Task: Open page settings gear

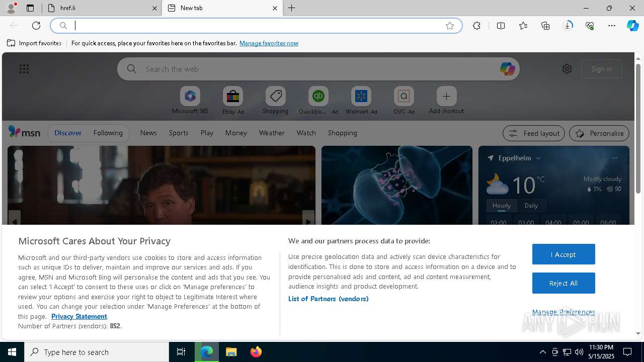Action: point(567,69)
